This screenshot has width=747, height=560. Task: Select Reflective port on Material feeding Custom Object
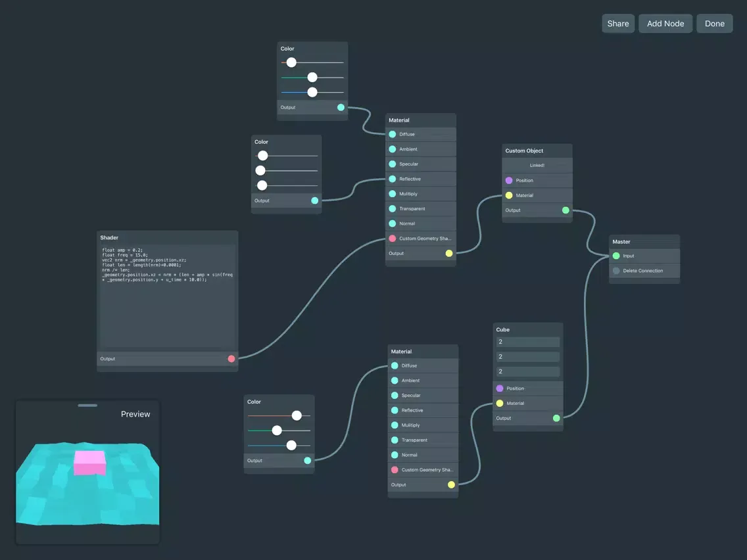(392, 179)
